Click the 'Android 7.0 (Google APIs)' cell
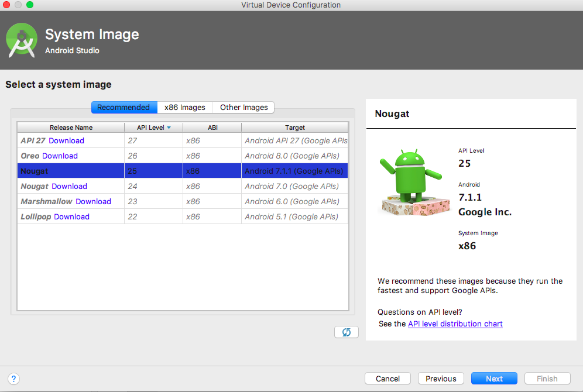The image size is (583, 392). (295, 186)
